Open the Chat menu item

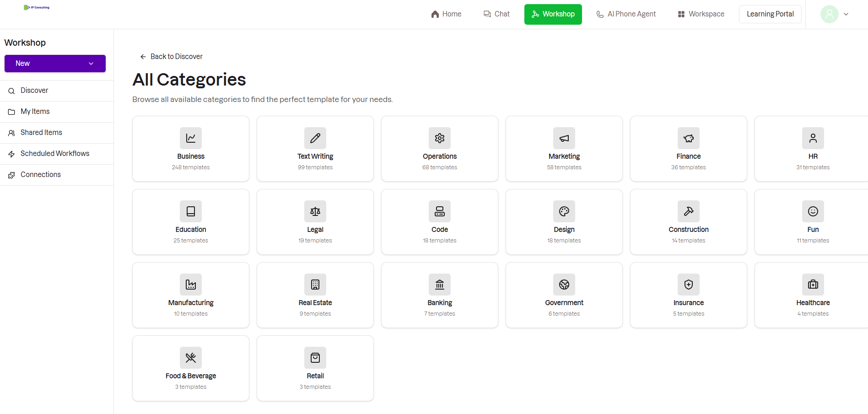pos(496,14)
